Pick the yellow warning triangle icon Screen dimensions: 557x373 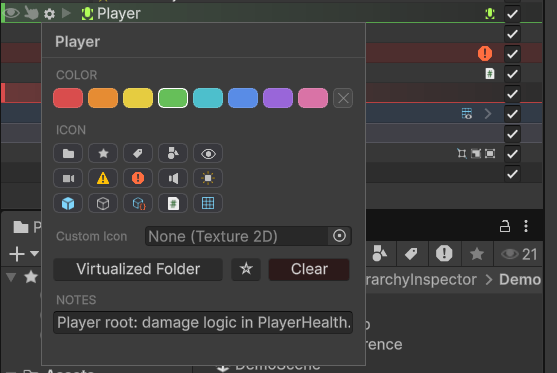point(103,178)
